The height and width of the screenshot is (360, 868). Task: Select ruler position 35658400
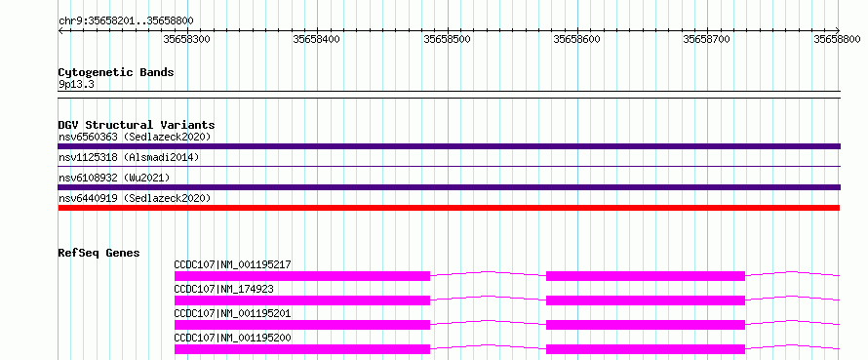click(x=317, y=39)
